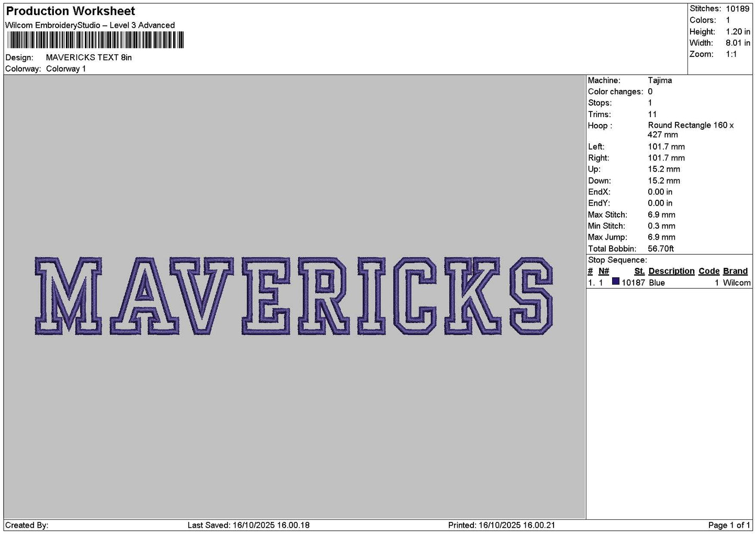The width and height of the screenshot is (756, 534).
Task: Click the Wilcom EmbroideryStudio – Level 3 Advanced line
Action: [x=90, y=25]
